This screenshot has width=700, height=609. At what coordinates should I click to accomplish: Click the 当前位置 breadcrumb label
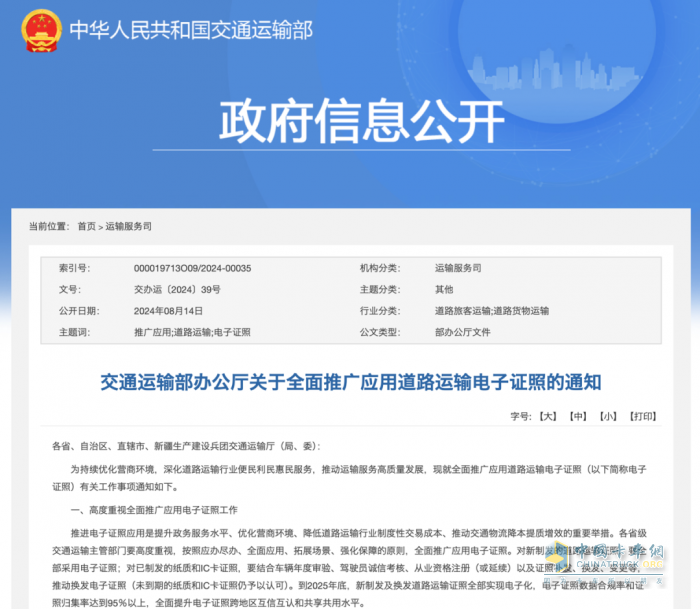49,226
